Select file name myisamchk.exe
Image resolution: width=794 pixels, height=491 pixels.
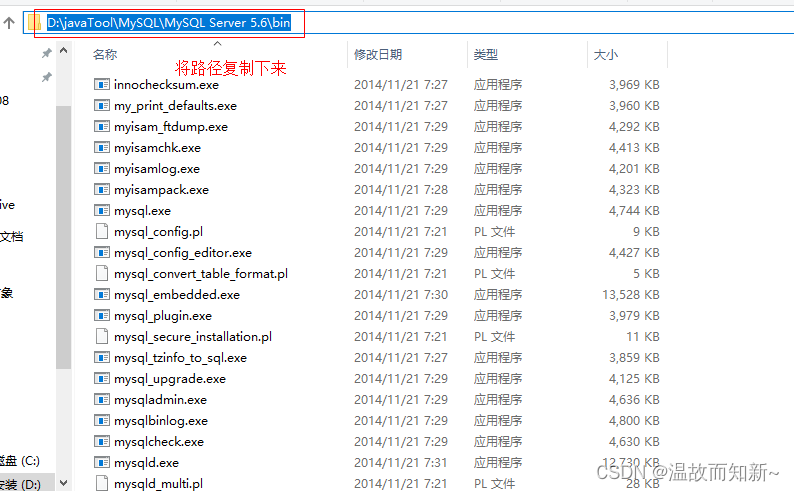tap(157, 147)
